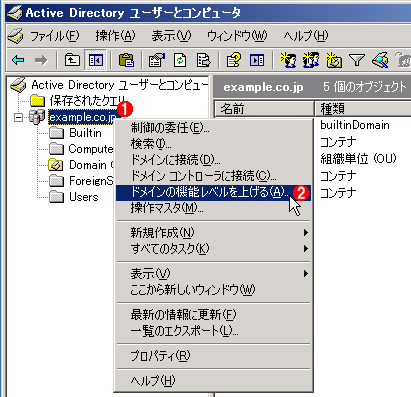
Task: Click the title bar application icon
Action: [15, 13]
